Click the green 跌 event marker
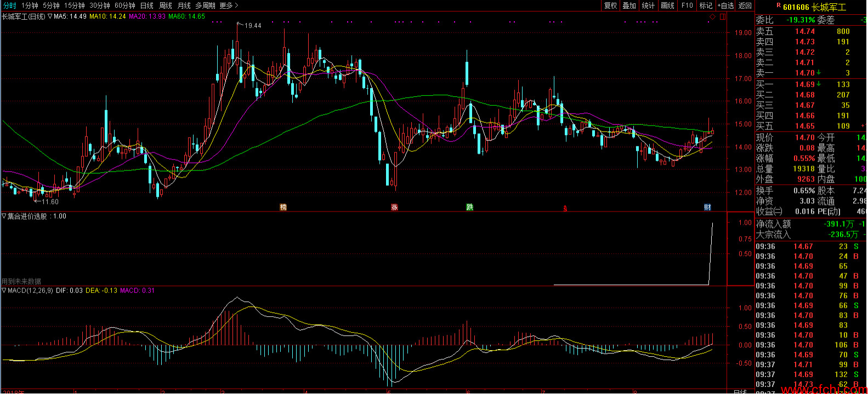This screenshot has width=868, height=394. point(469,207)
